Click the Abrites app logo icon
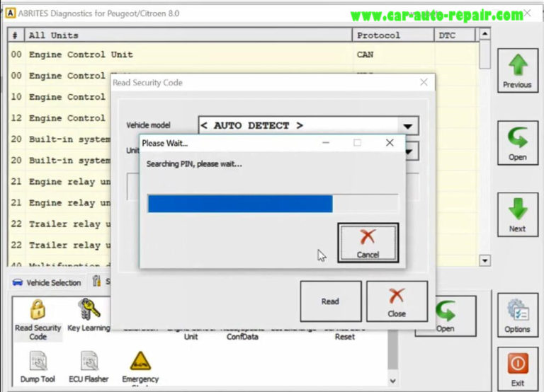The height and width of the screenshot is (392, 544). 11,13
